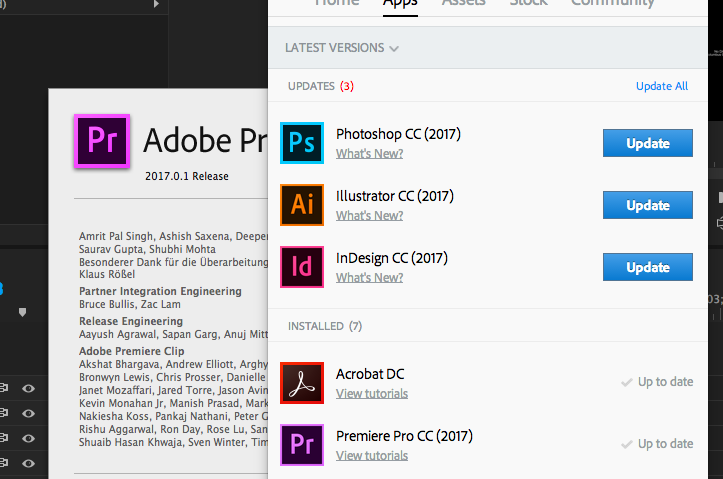Click the INSTALLED (7) section header

coord(325,326)
